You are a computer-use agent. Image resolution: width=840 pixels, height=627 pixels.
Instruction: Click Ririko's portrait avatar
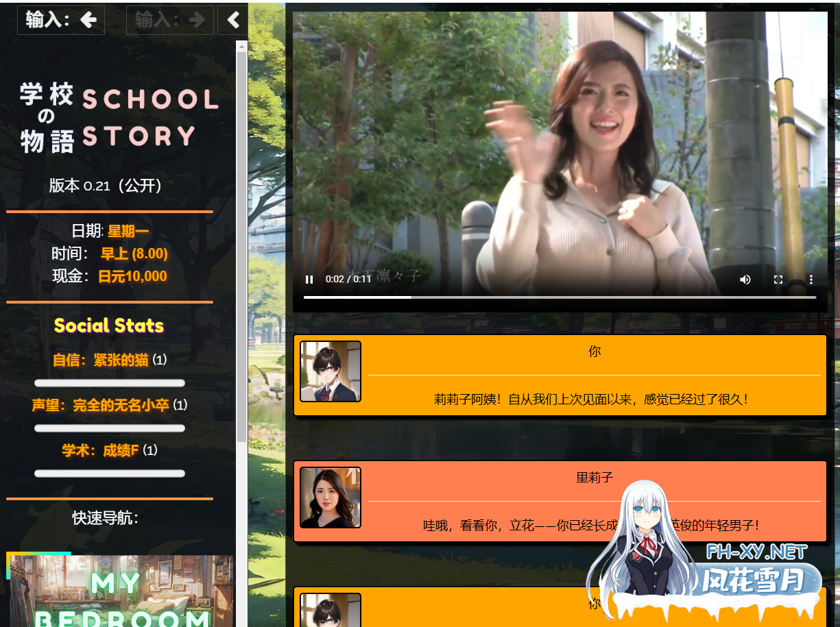[331, 497]
